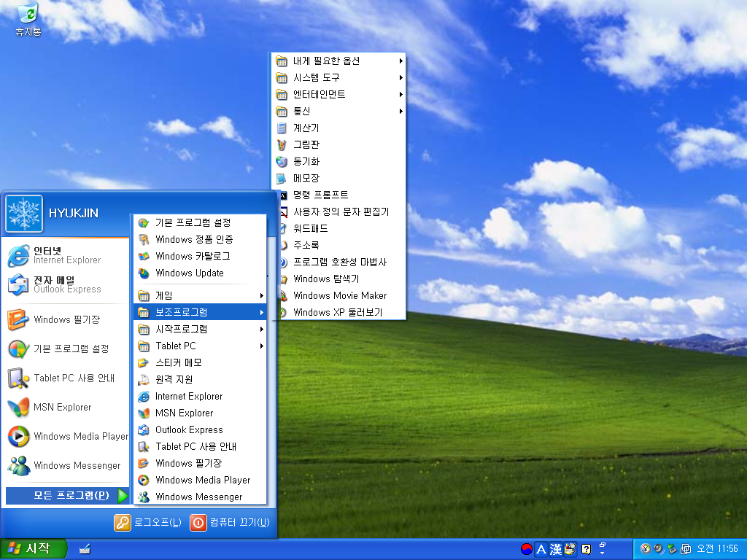747x560 pixels.
Task: Open 명령 프롬프트 command prompt
Action: pos(343,195)
